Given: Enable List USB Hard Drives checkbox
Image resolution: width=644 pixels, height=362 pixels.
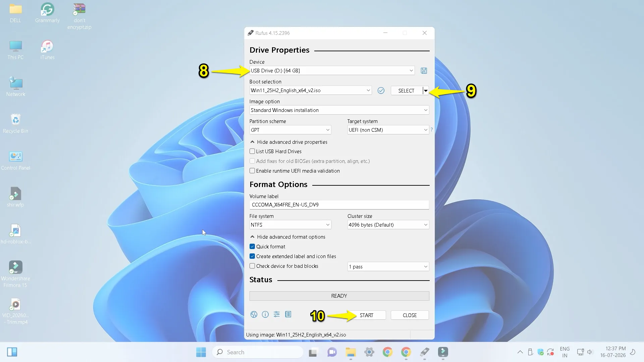Looking at the screenshot, I should (x=252, y=152).
